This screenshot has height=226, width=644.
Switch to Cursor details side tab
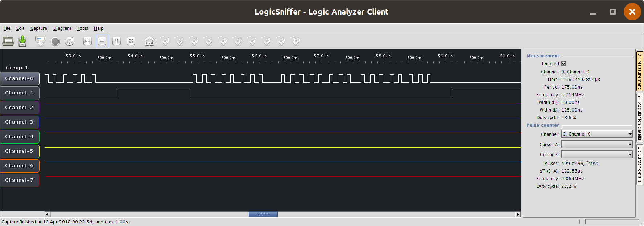(x=640, y=165)
